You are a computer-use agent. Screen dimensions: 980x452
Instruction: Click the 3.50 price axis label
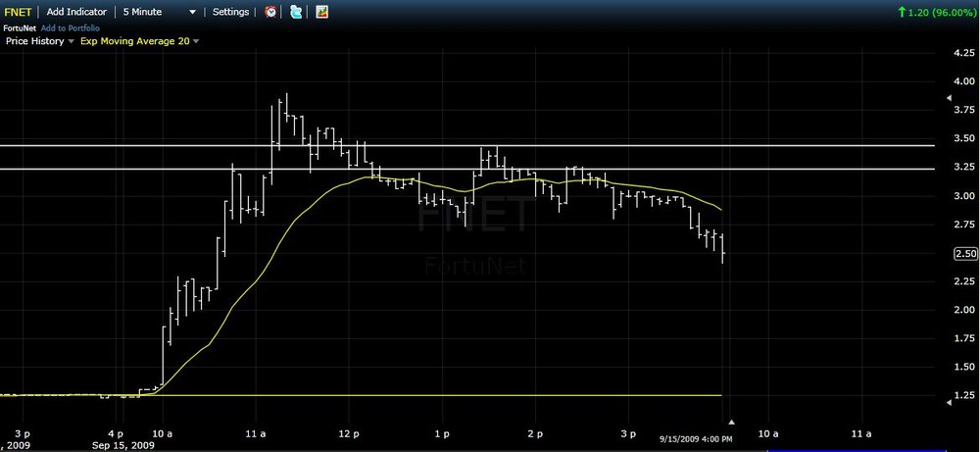point(965,138)
